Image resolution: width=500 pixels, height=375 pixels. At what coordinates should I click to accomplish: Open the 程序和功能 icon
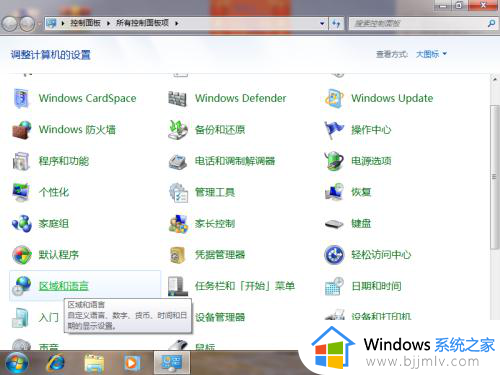pos(21,161)
